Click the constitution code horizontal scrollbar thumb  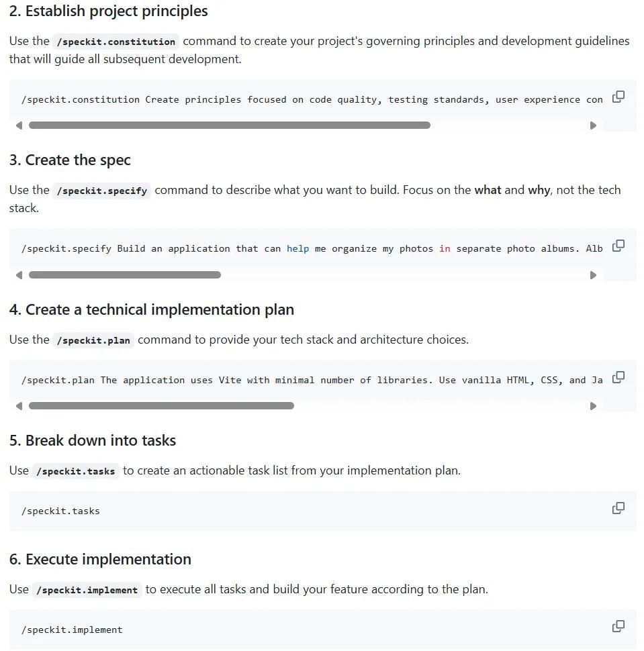(x=229, y=126)
